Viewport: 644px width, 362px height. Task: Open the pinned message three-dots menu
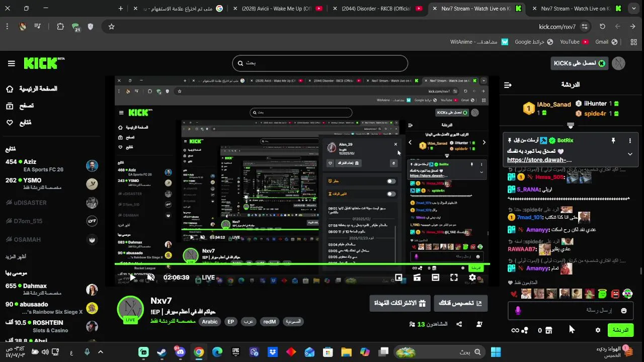click(630, 141)
